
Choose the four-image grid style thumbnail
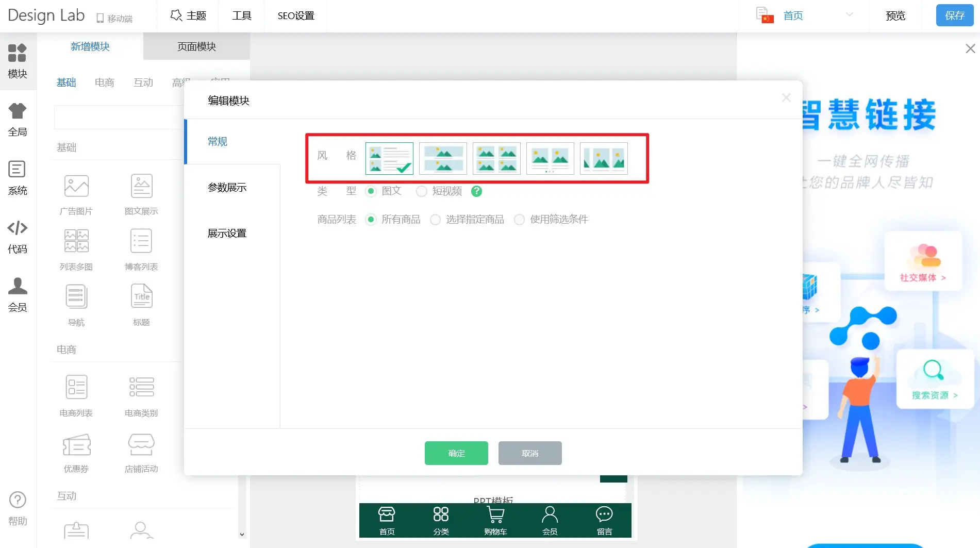pyautogui.click(x=496, y=159)
